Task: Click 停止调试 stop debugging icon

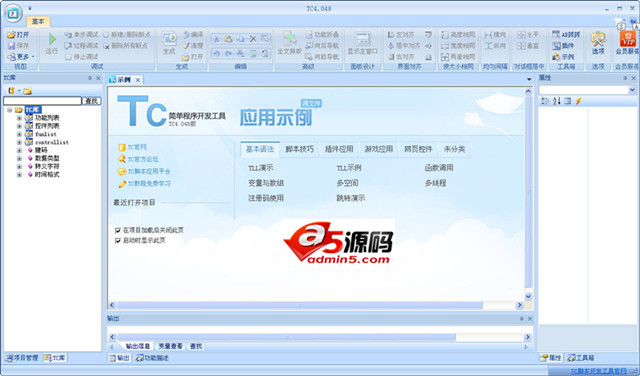Action: point(68,57)
